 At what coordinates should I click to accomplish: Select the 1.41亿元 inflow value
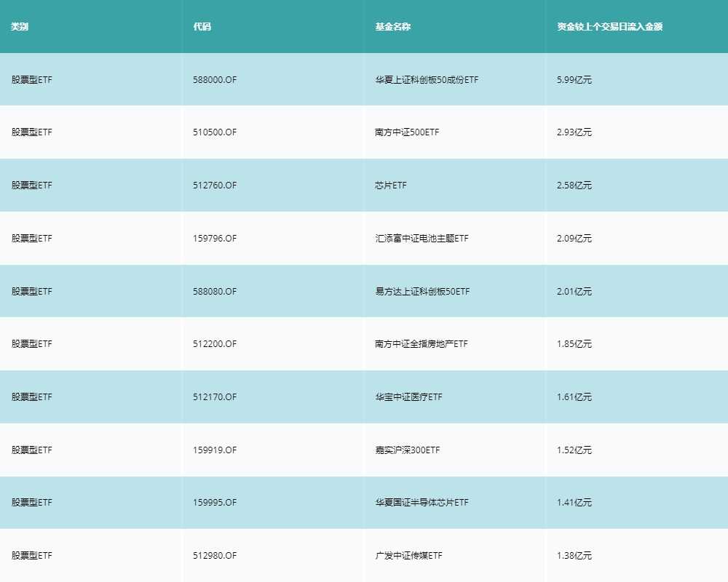point(574,502)
